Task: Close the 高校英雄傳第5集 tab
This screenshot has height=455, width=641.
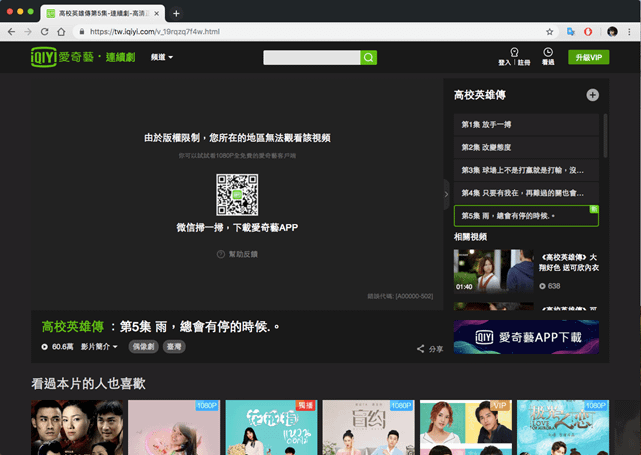Action: [x=157, y=13]
